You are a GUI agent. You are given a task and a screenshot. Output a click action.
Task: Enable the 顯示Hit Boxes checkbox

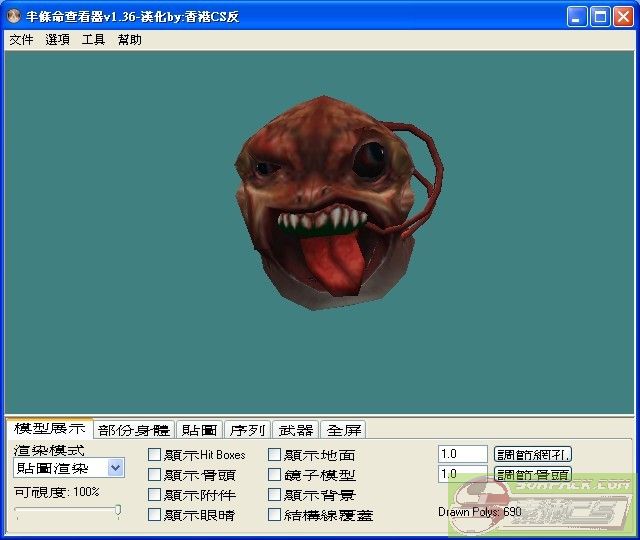tap(154, 455)
